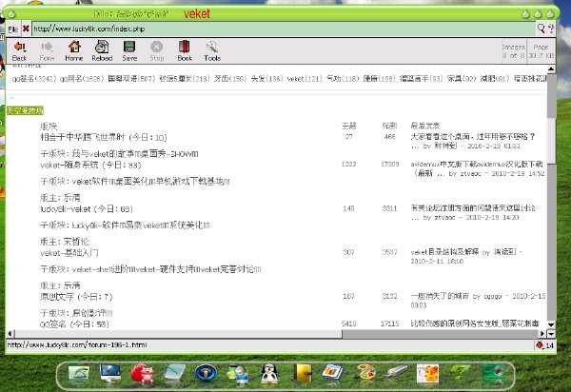571x392 pixels.
Task: Open the last post about avidemux中文版下载
Action: click(x=477, y=168)
